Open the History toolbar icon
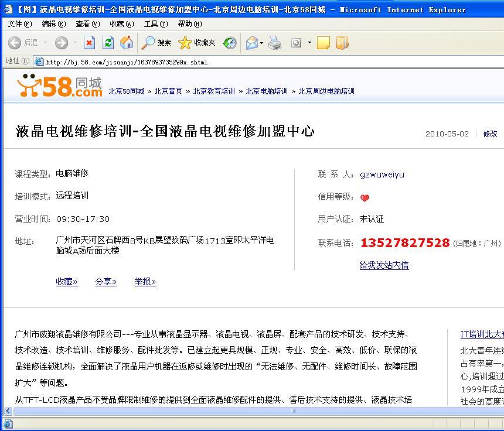This screenshot has width=504, height=431. click(230, 43)
